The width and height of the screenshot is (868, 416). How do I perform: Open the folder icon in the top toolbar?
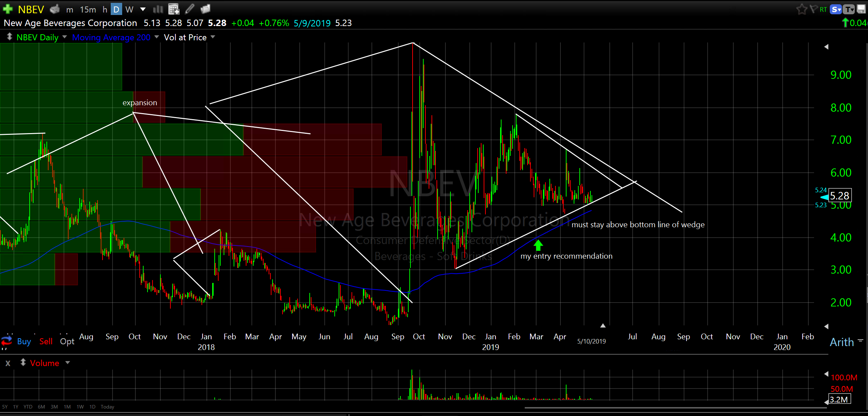(x=205, y=9)
